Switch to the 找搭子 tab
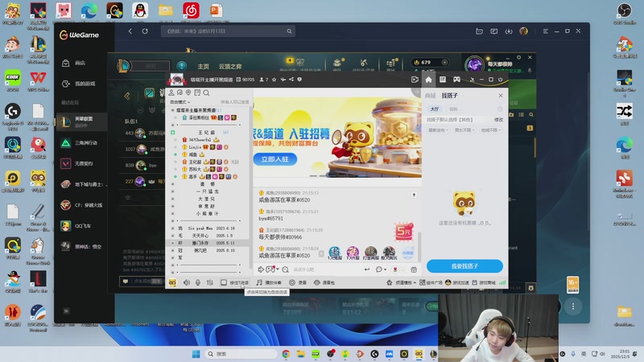The image size is (644, 362). [449, 95]
